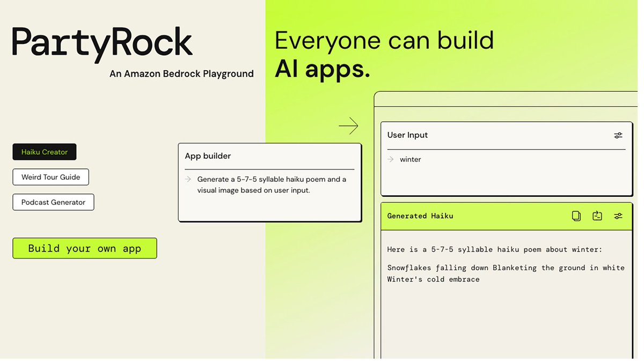Click 'An Amazon Bedrock Playground' subtitle
The image size is (644, 362).
coord(181,74)
